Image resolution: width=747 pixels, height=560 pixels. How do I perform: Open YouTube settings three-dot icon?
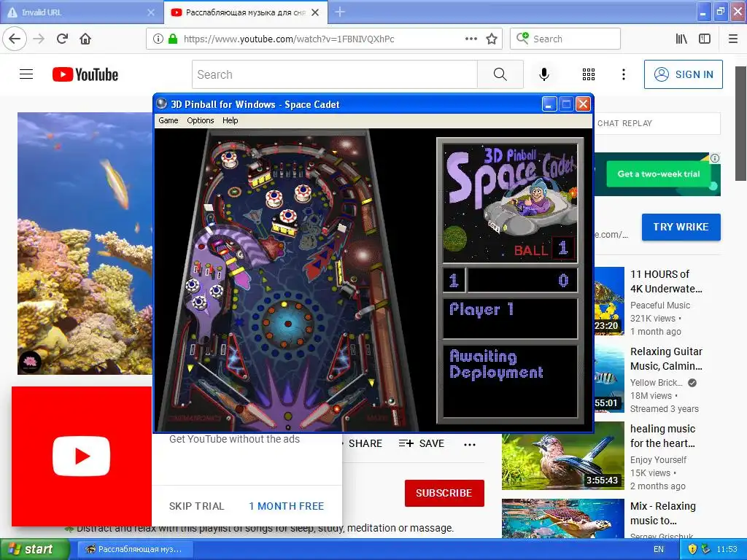(624, 74)
